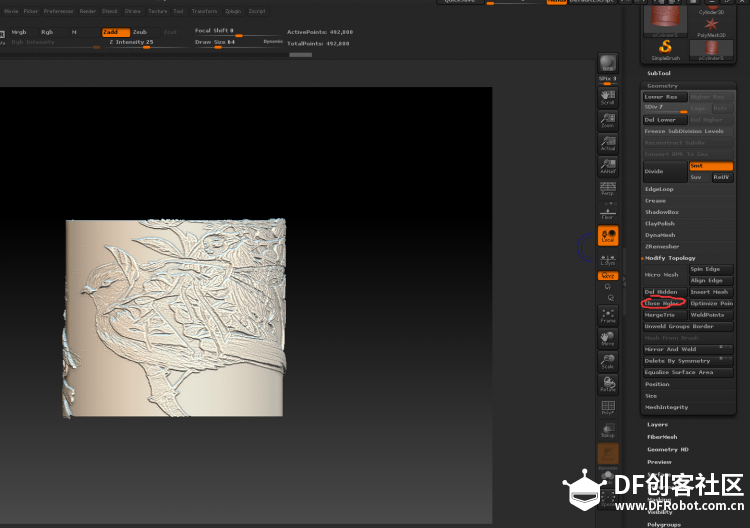The height and width of the screenshot is (528, 750).
Task: Expand the ShadowBox subsection
Action: pyautogui.click(x=662, y=212)
